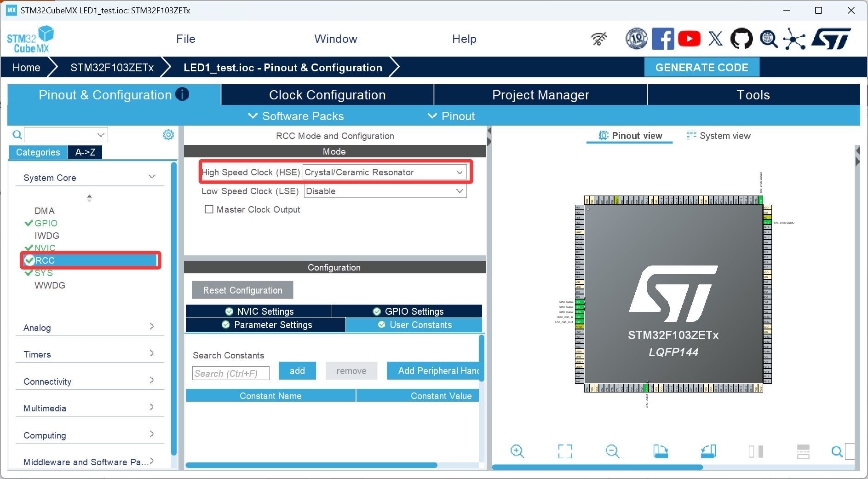Open the Facebook link icon

pos(663,39)
